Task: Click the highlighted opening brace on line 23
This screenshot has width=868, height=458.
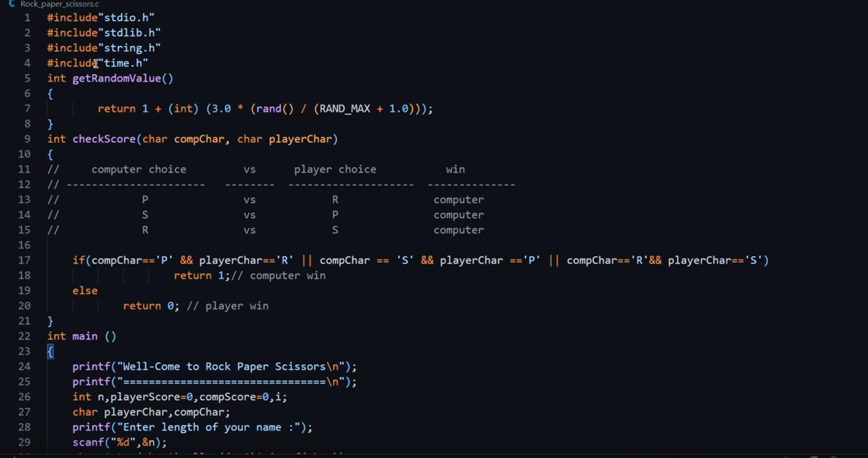Action: (x=50, y=352)
